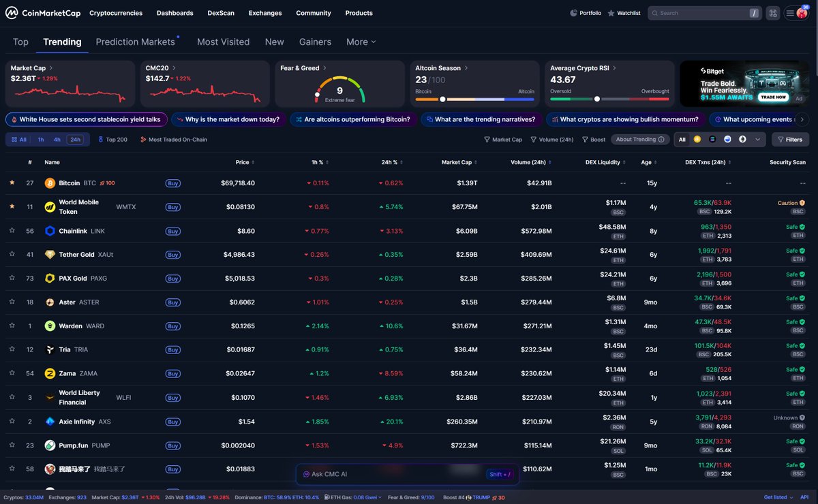Image resolution: width=818 pixels, height=504 pixels.
Task: Open Get listed dropdown in footer
Action: (x=778, y=497)
